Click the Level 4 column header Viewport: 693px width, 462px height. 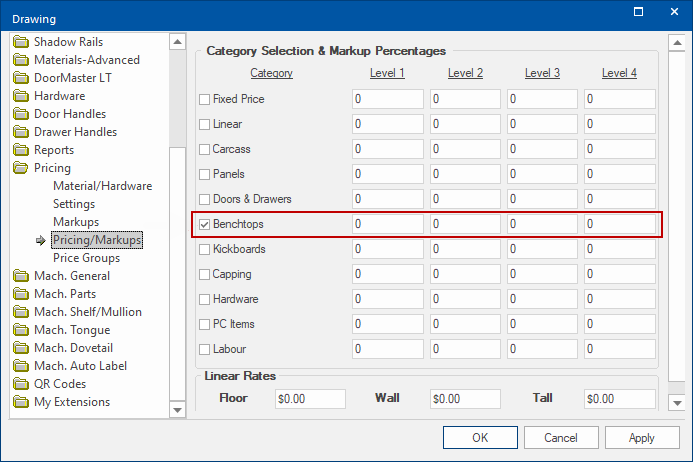pos(619,73)
